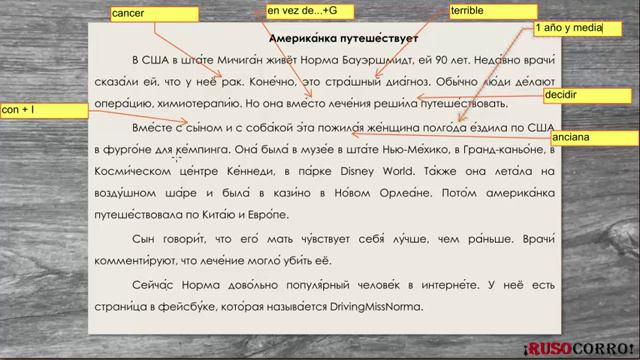Click the yellow 'cancer' annotation box
The height and width of the screenshot is (360, 640).
[155, 14]
